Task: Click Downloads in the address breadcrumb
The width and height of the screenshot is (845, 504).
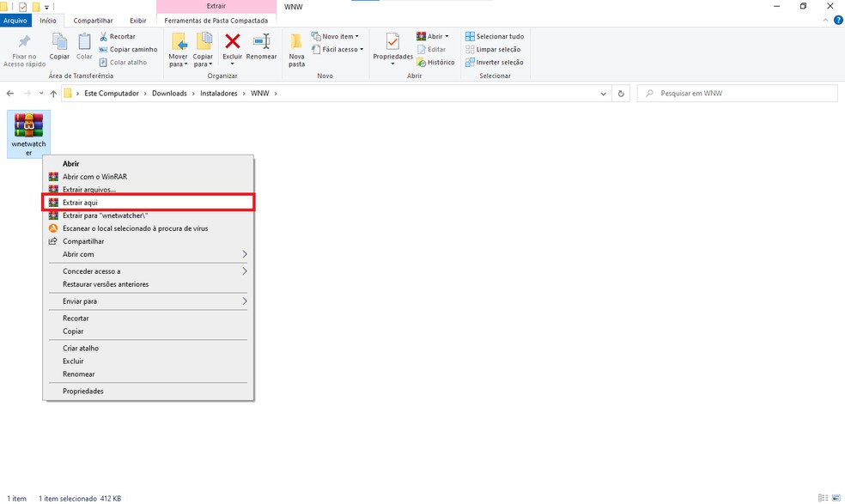Action: click(x=169, y=93)
